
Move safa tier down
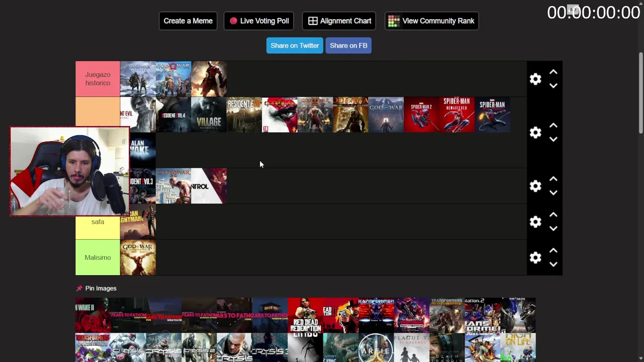coord(553,228)
